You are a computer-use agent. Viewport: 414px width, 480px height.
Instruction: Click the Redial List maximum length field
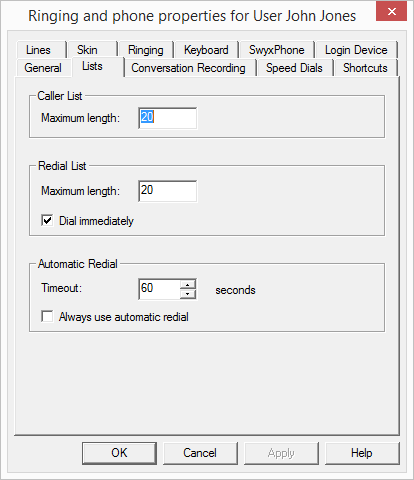(x=167, y=191)
